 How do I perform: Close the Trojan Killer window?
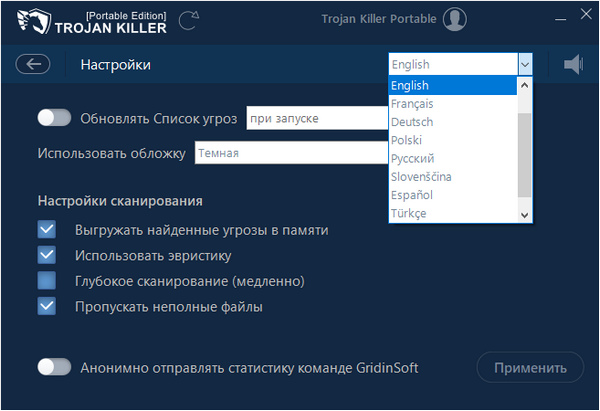[586, 15]
